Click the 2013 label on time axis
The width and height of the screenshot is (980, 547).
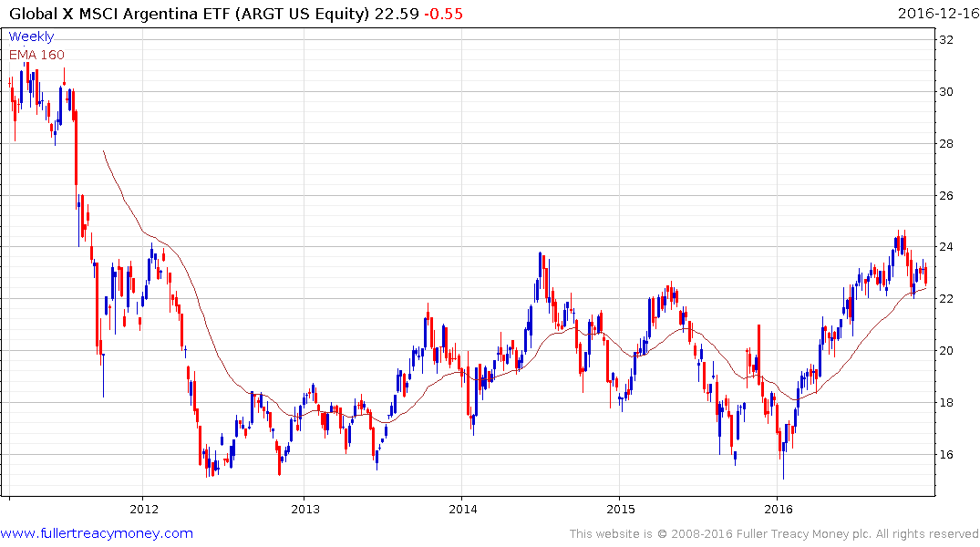click(x=305, y=509)
